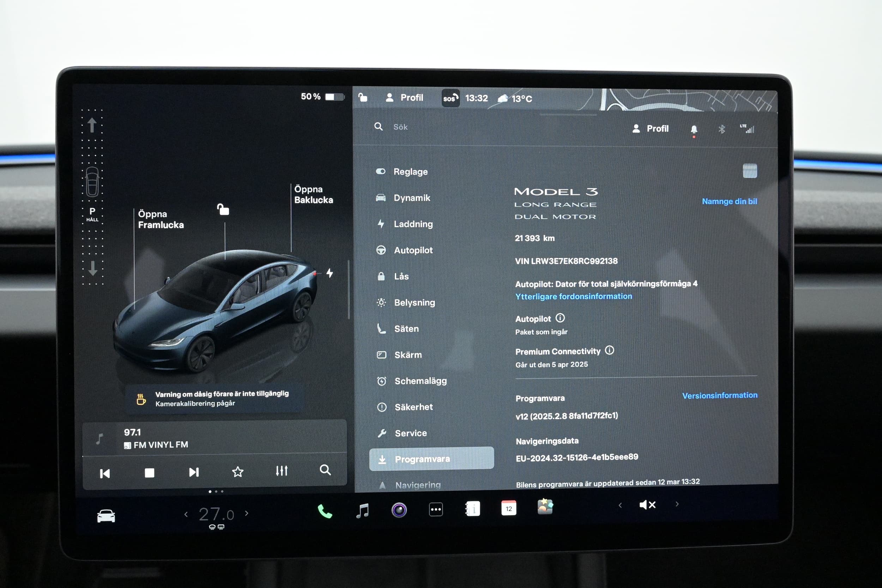The height and width of the screenshot is (588, 882).
Task: Tap the drowsy driver warning banner
Action: (213, 398)
